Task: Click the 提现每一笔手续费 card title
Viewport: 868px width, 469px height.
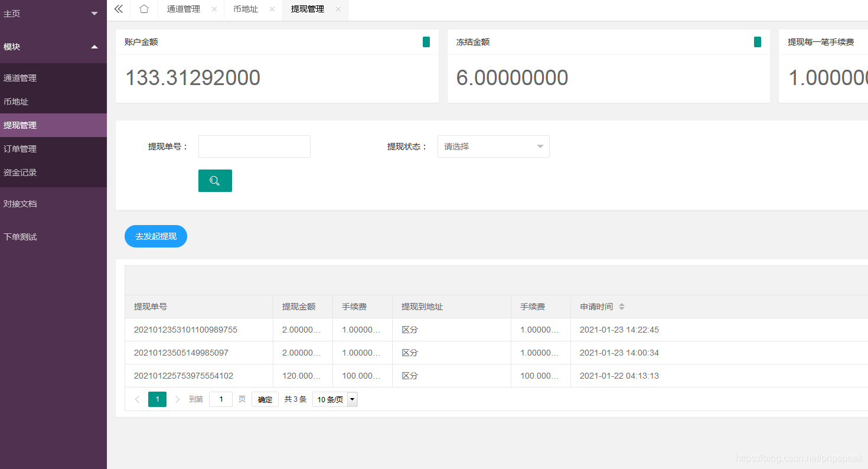Action: pyautogui.click(x=821, y=42)
